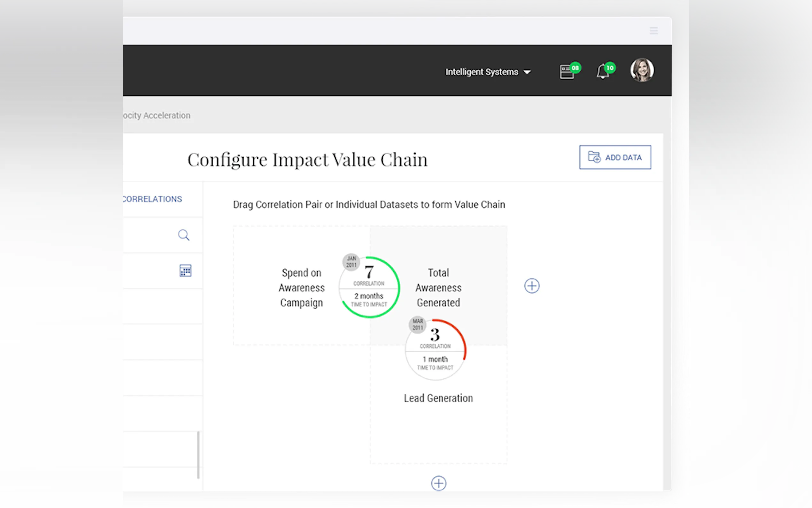The height and width of the screenshot is (508, 812).
Task: Click the dropdown arrow beside Intelligent Systems
Action: click(527, 72)
